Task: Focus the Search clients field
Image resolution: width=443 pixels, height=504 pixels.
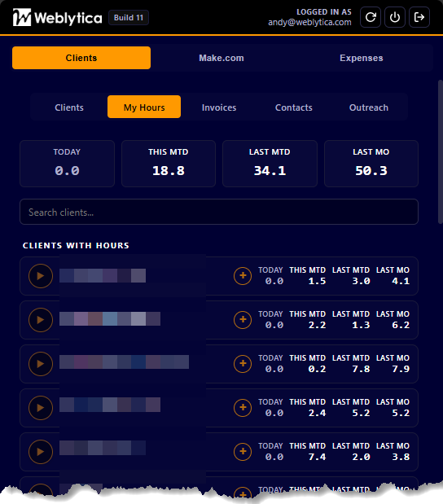Action: coord(219,212)
